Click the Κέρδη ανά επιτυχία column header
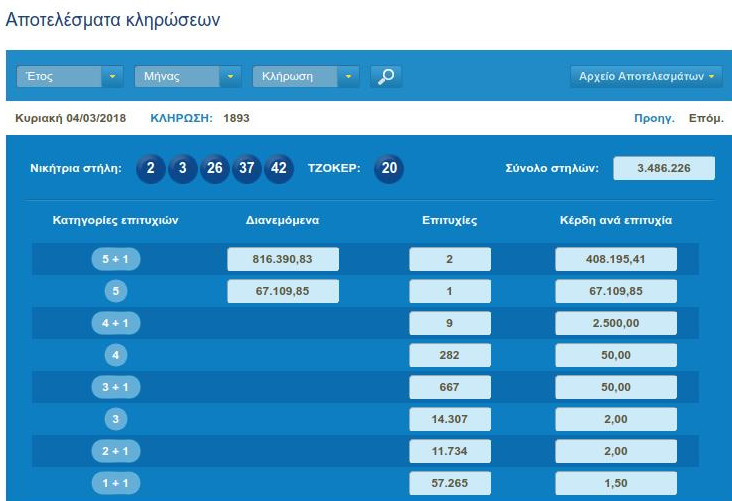 616,220
